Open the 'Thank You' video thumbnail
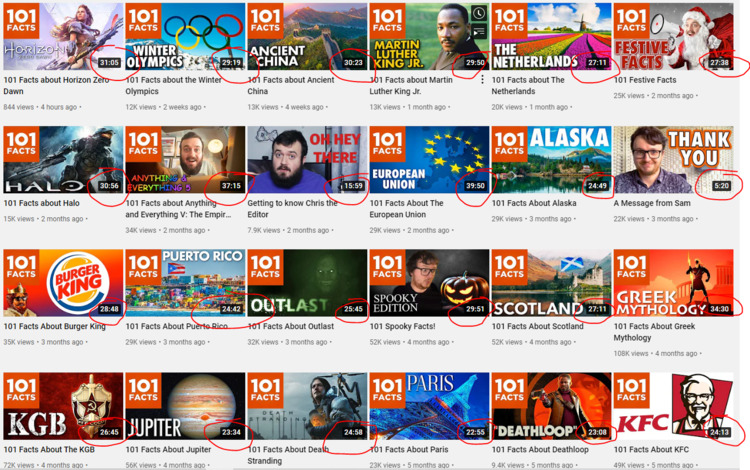This screenshot has height=470, width=750. 673,160
